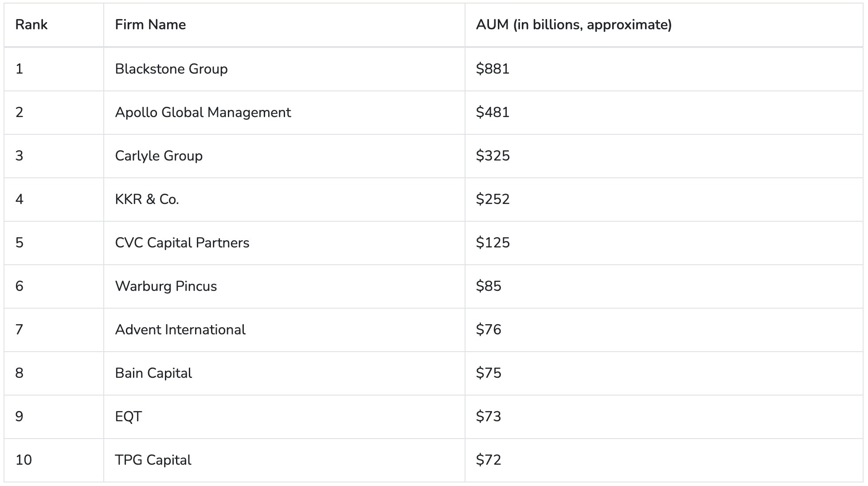This screenshot has width=868, height=486.
Task: Click the $125 AUM cell
Action: point(493,243)
